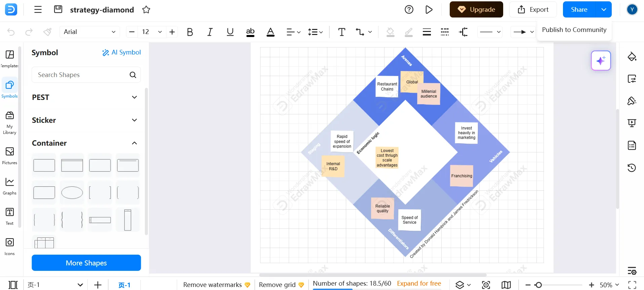Open Symbols sidebar panel
The image size is (644, 290).
[10, 89]
